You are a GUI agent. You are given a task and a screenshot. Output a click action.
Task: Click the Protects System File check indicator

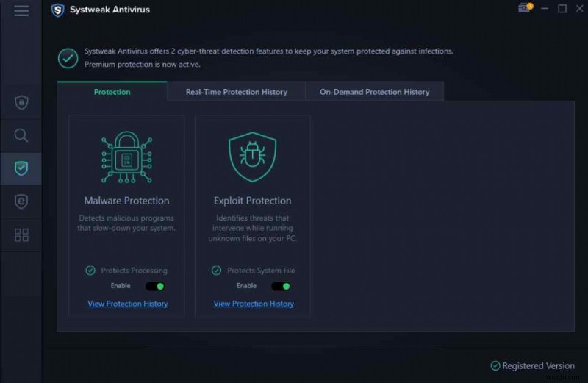tap(216, 271)
